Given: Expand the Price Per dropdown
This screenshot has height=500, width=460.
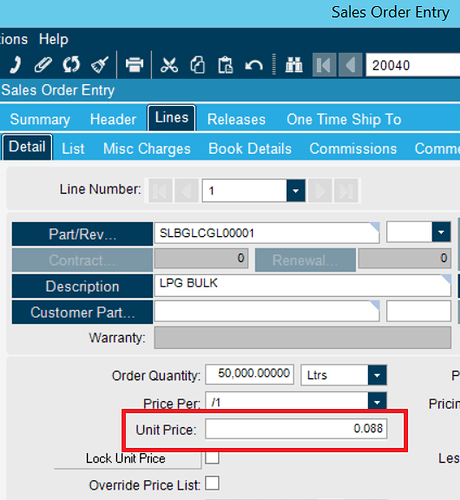Looking at the screenshot, I should pyautogui.click(x=377, y=401).
